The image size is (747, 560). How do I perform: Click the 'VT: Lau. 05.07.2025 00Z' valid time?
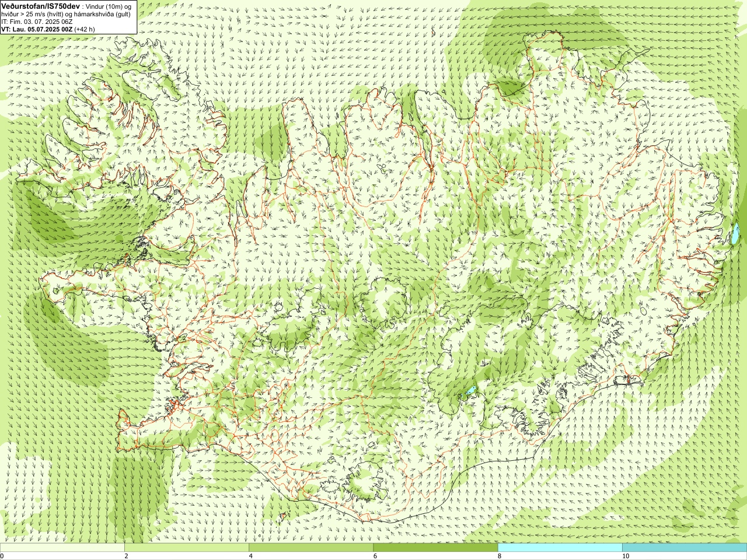tap(37, 29)
